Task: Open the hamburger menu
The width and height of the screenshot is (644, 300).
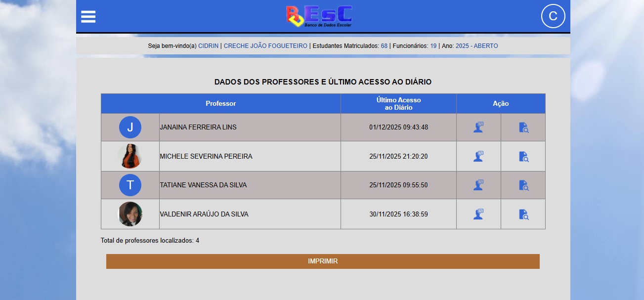Action: point(88,17)
